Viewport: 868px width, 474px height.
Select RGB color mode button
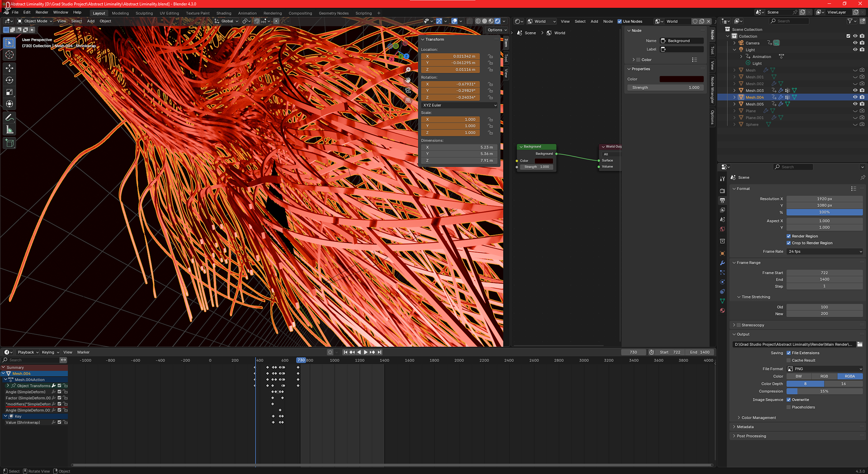click(824, 376)
